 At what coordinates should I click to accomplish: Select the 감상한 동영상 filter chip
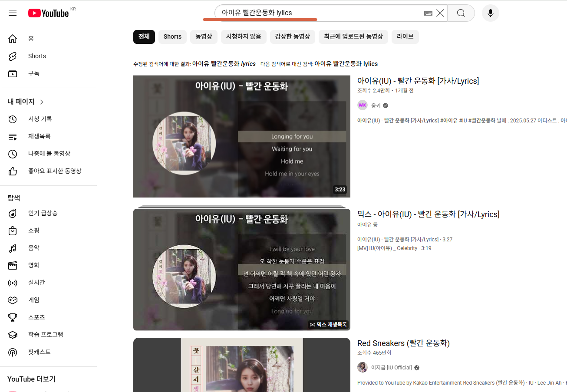(293, 36)
